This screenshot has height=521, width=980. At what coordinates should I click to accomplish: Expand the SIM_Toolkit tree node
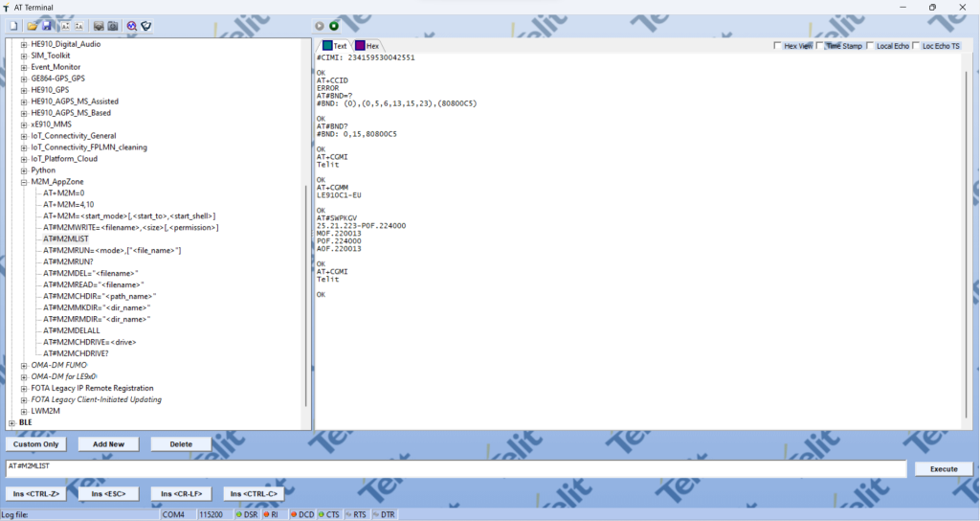pyautogui.click(x=24, y=56)
